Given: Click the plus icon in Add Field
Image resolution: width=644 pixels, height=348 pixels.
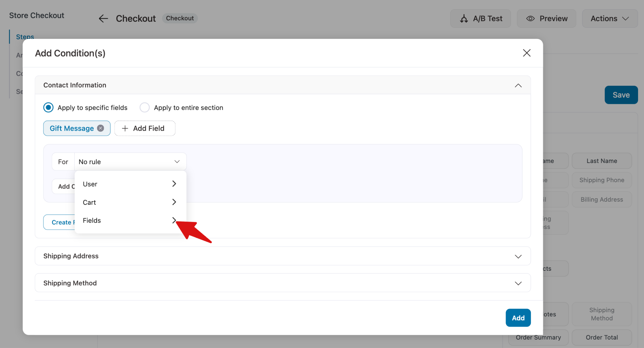Looking at the screenshot, I should tap(125, 128).
